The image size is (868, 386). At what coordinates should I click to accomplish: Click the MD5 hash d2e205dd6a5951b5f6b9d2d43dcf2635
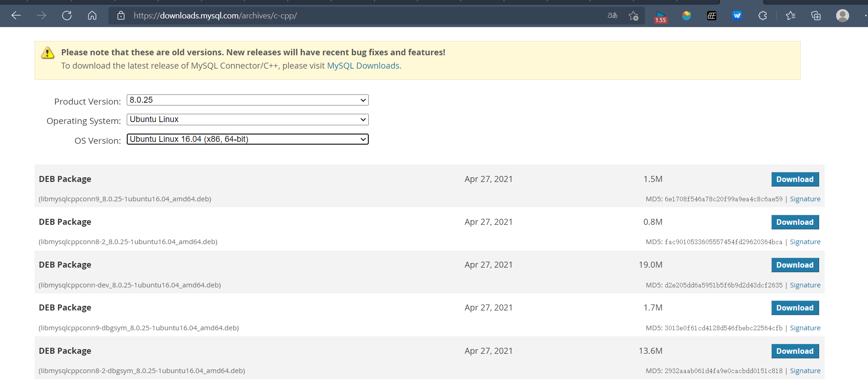click(x=724, y=285)
